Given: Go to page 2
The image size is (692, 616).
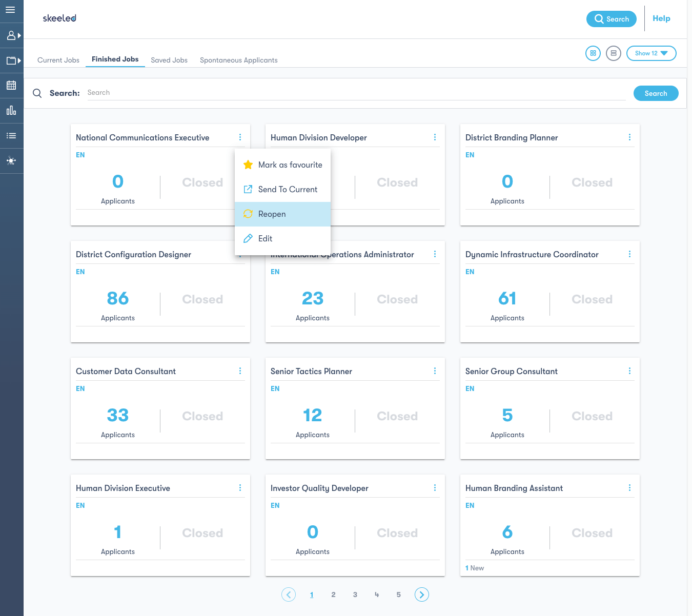Looking at the screenshot, I should pos(333,594).
